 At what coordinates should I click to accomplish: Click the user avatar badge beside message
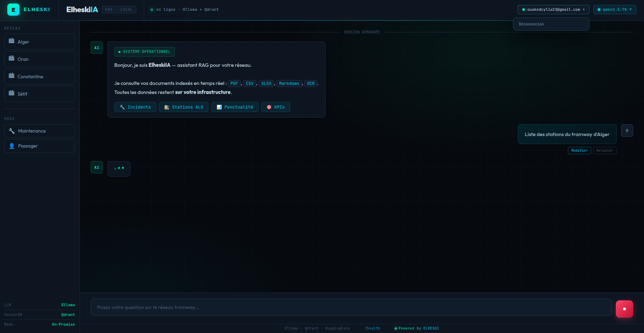tap(627, 130)
